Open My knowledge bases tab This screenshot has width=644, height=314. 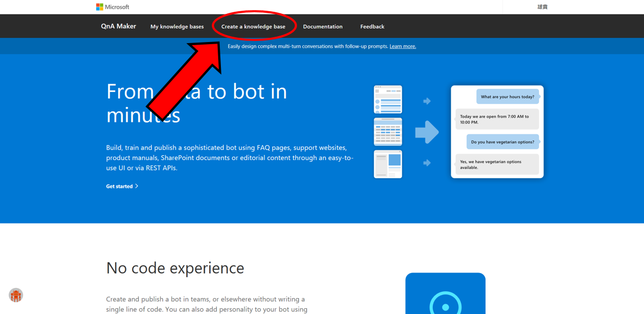[177, 27]
